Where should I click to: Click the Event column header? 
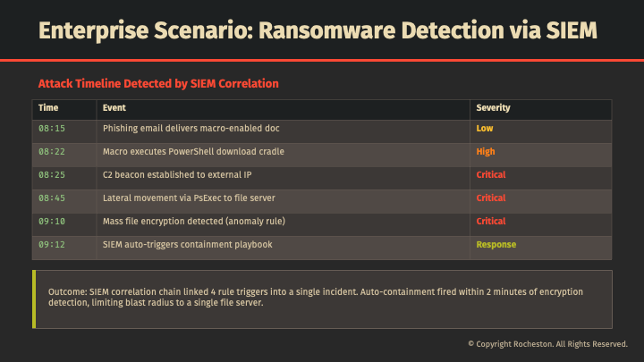pos(114,107)
